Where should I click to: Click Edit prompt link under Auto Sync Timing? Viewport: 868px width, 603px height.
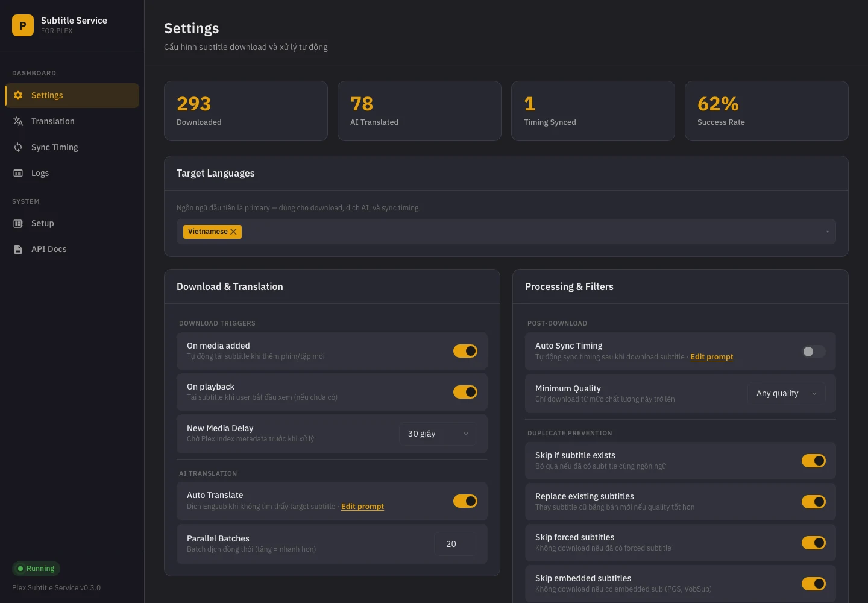(711, 357)
